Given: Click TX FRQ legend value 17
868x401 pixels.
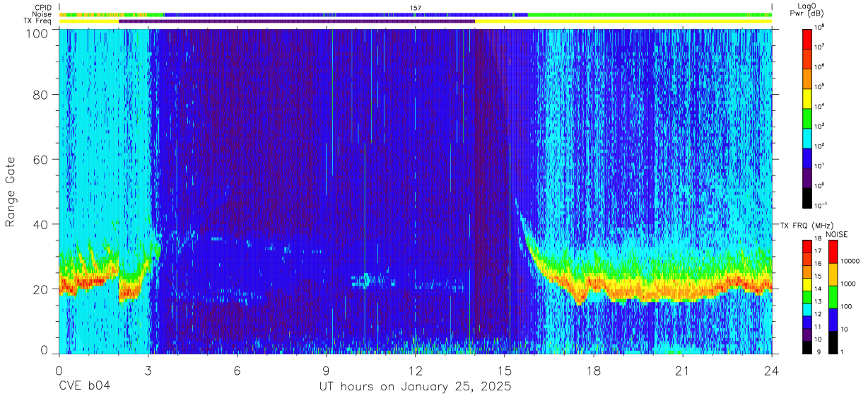Looking at the screenshot, I should coord(819,251).
